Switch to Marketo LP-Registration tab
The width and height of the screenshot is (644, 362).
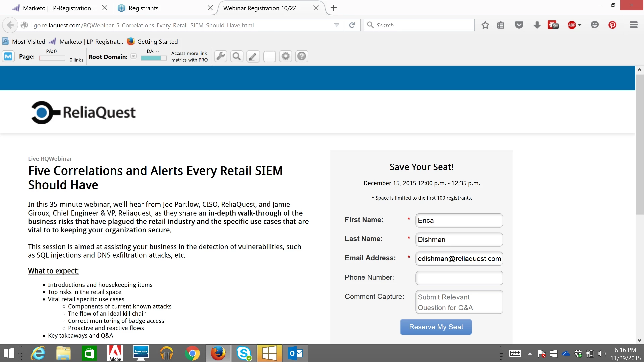(59, 8)
